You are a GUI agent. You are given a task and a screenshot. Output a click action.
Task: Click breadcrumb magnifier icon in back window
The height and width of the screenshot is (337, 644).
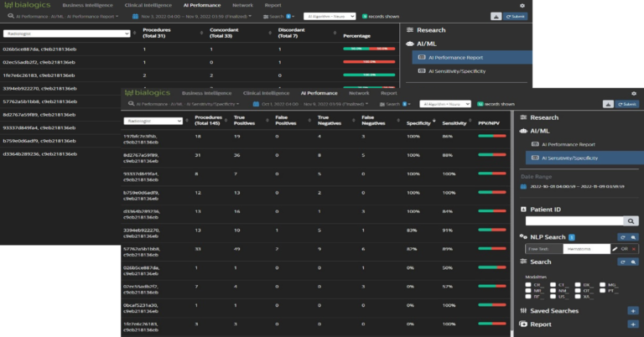click(11, 16)
